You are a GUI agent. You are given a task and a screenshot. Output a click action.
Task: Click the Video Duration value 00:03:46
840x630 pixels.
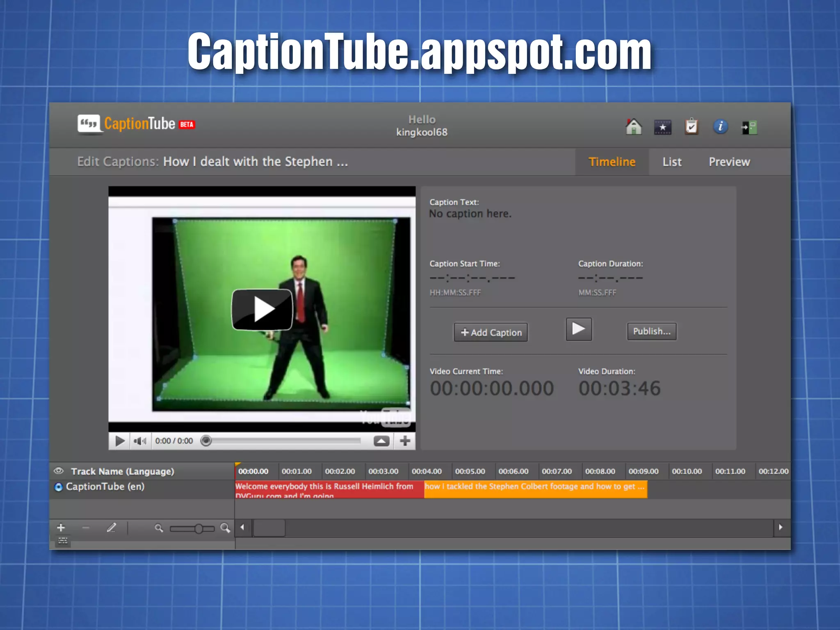tap(619, 388)
